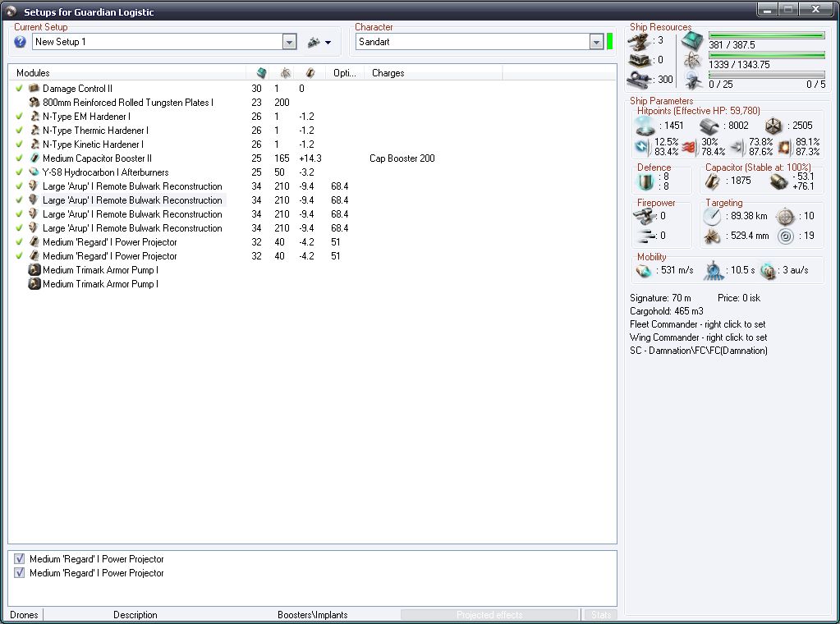Click Fleet Commander - right click to set
Viewport: 840px width, 624px height.
point(697,324)
